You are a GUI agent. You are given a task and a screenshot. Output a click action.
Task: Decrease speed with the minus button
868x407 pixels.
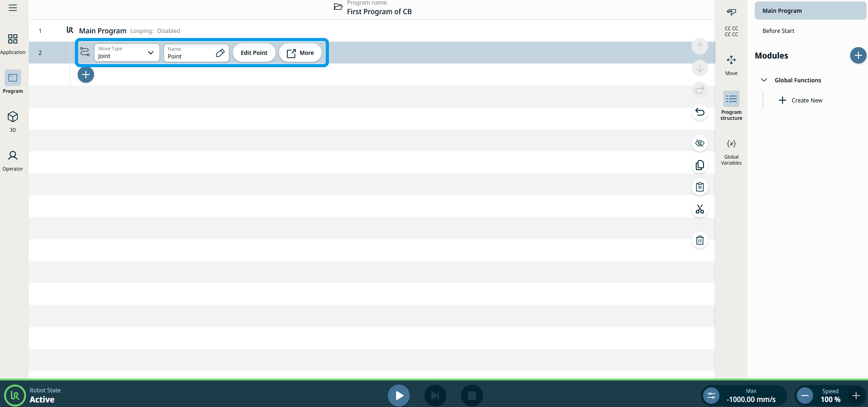805,396
